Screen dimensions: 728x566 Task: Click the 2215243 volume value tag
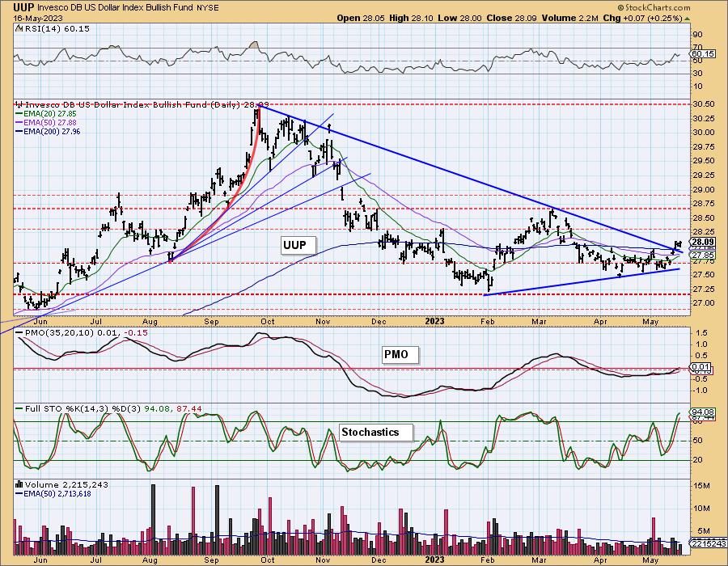pos(709,543)
